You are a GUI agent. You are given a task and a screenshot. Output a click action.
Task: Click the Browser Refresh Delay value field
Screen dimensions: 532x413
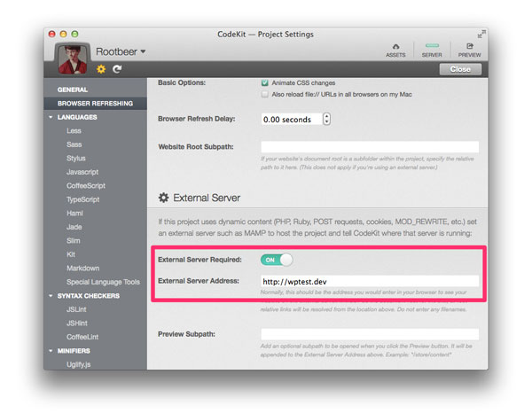[292, 119]
